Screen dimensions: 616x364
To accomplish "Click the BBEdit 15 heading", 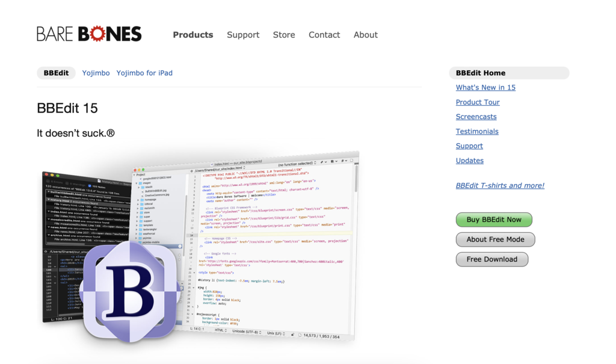I will (x=67, y=108).
